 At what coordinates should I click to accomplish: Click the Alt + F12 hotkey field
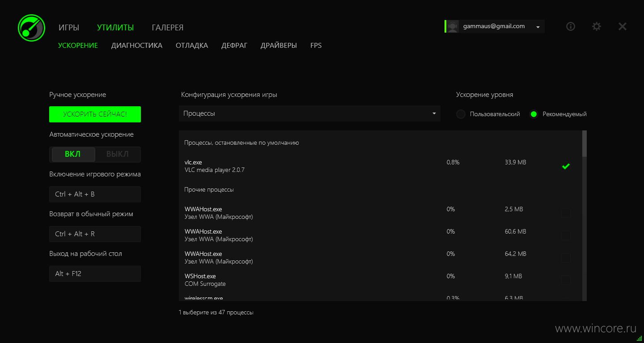point(95,274)
